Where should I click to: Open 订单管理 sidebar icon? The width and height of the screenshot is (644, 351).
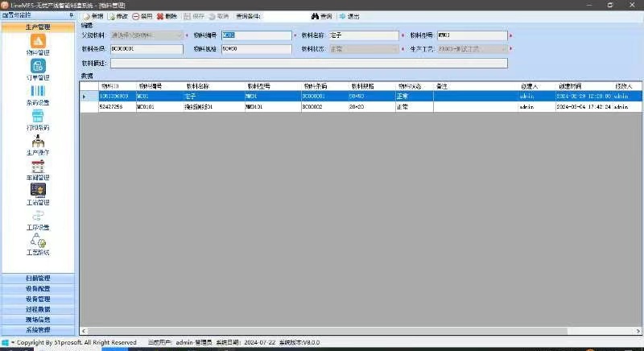point(38,69)
